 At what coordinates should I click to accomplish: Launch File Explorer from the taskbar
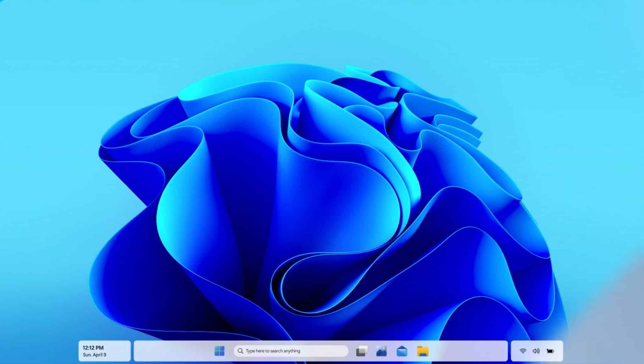tap(422, 351)
